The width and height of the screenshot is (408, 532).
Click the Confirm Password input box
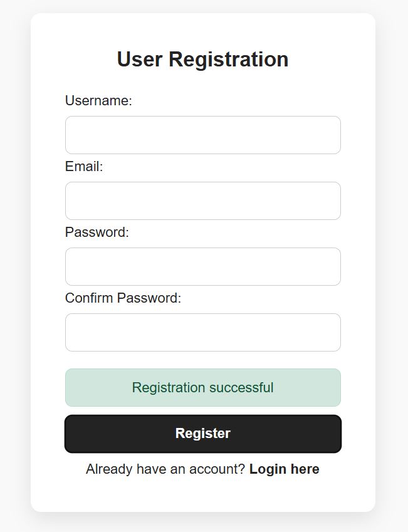coord(202,332)
